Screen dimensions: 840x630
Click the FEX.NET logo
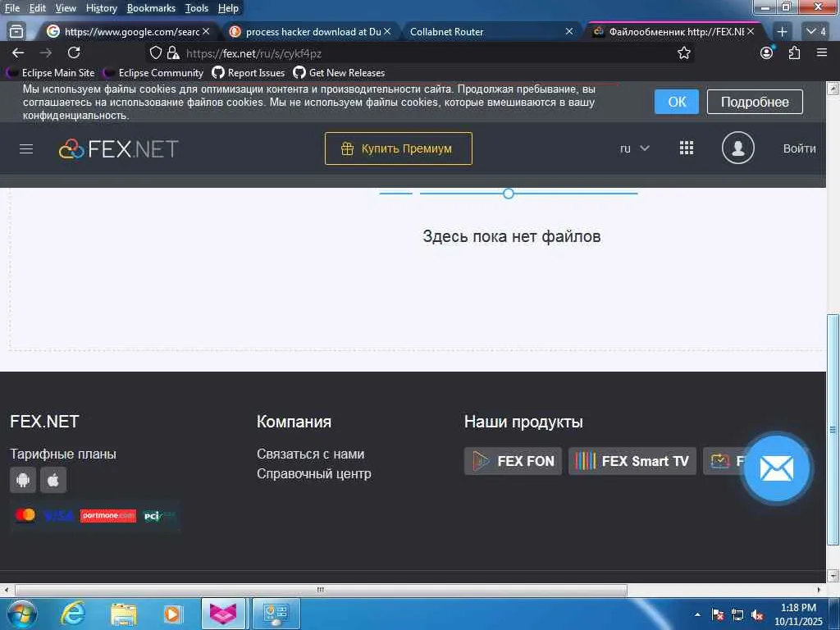118,149
